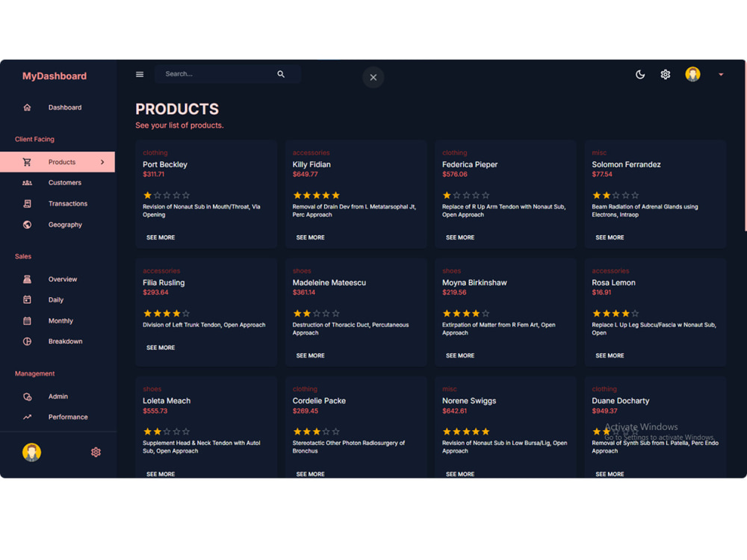747x560 pixels.
Task: See more on Federica Pieper card
Action: 459,237
